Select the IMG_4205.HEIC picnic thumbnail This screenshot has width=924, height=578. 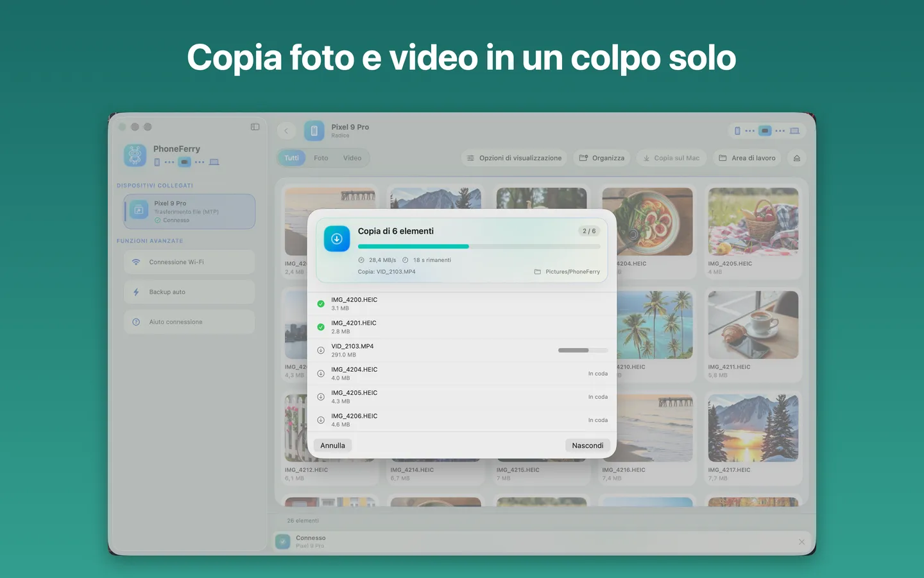click(x=753, y=222)
